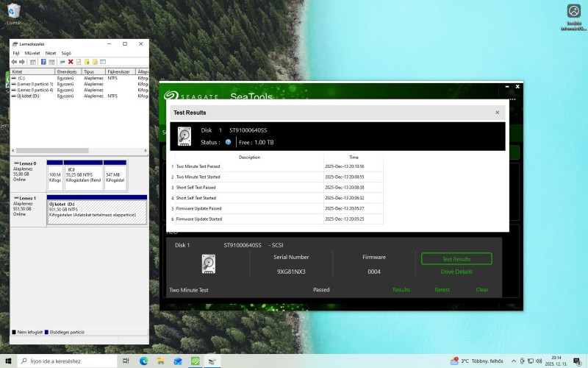Click the Clear link

[x=482, y=289]
